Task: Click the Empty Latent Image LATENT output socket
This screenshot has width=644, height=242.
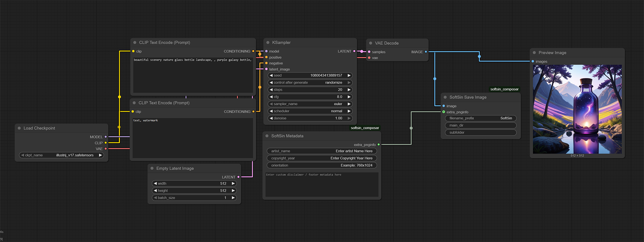Action: [x=238, y=177]
